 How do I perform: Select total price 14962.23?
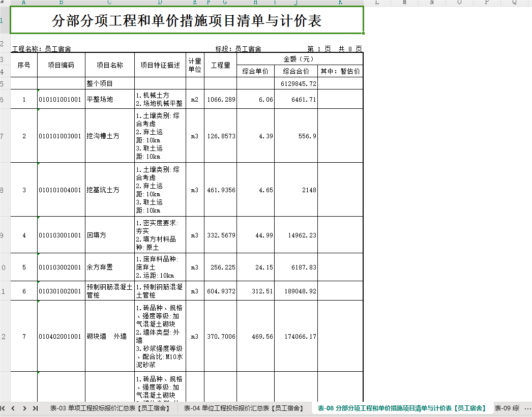point(296,235)
